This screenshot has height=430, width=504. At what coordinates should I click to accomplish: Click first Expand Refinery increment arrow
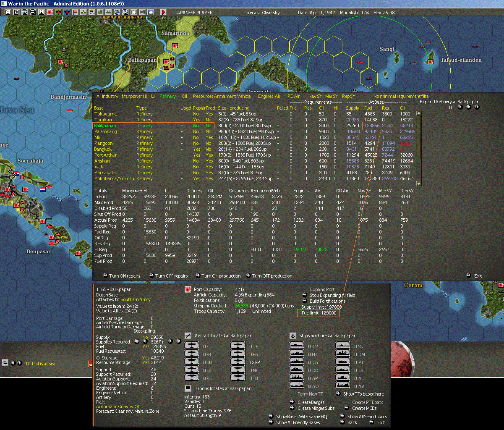[460, 107]
